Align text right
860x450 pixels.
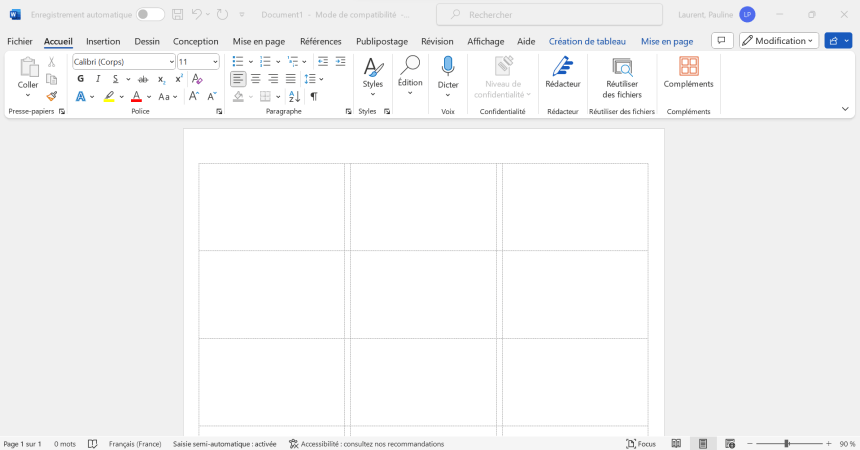273,79
